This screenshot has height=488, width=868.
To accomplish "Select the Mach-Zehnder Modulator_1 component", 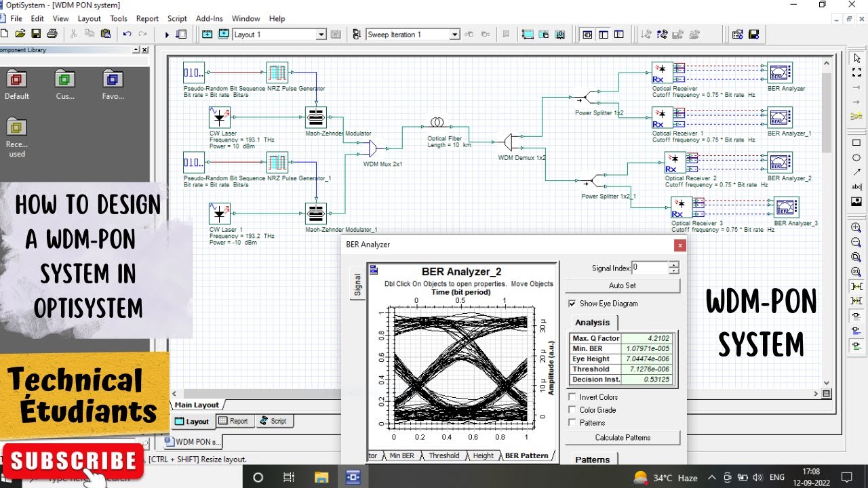I will click(315, 214).
